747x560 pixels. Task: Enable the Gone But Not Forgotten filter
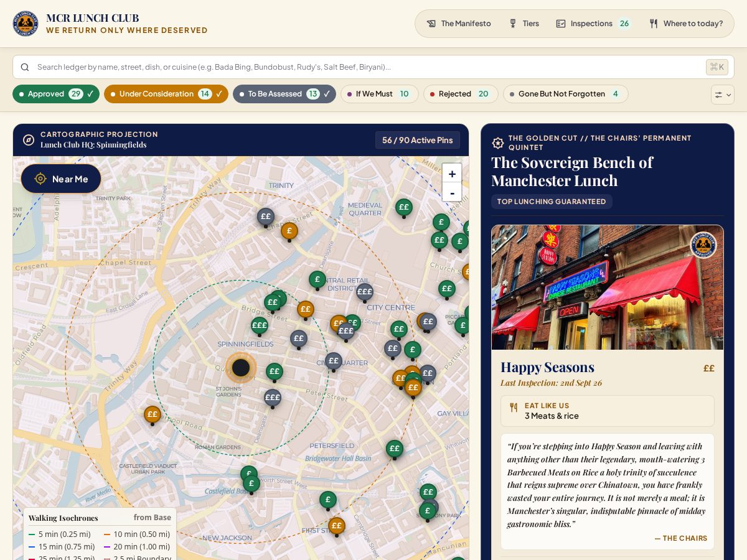pyautogui.click(x=566, y=94)
